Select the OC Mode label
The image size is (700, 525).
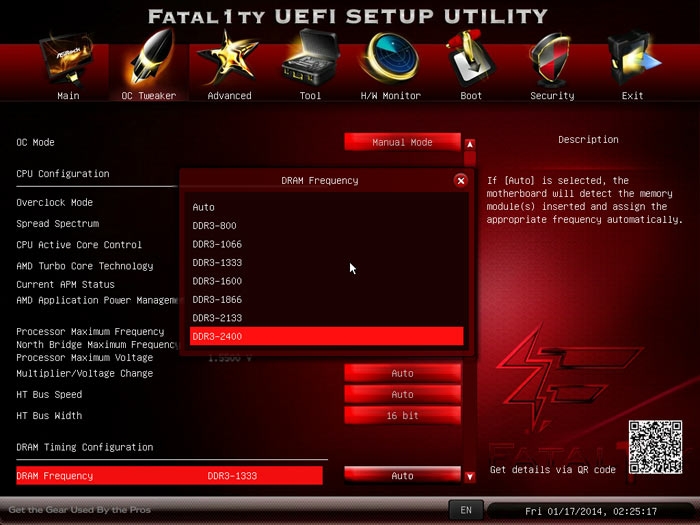pos(35,142)
